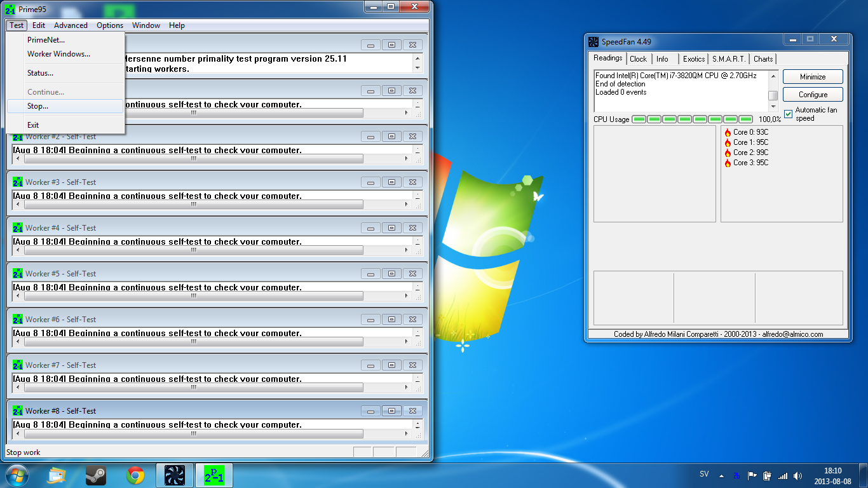Image resolution: width=868 pixels, height=488 pixels.
Task: Click Core 2 flame temperature icon
Action: [x=728, y=153]
